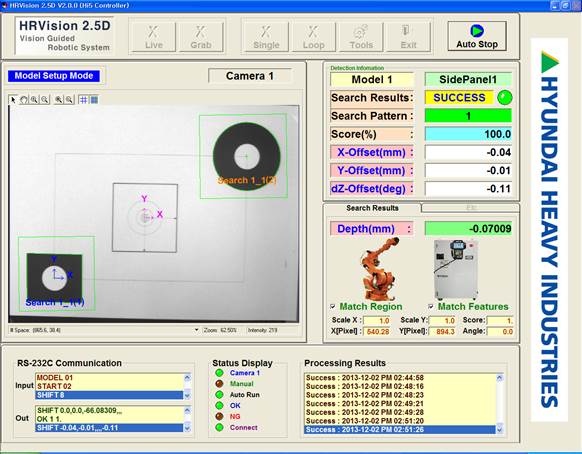Select the arrow pointer tool in image toolbar
Viewport: 582px width, 454px height.
coord(13,100)
